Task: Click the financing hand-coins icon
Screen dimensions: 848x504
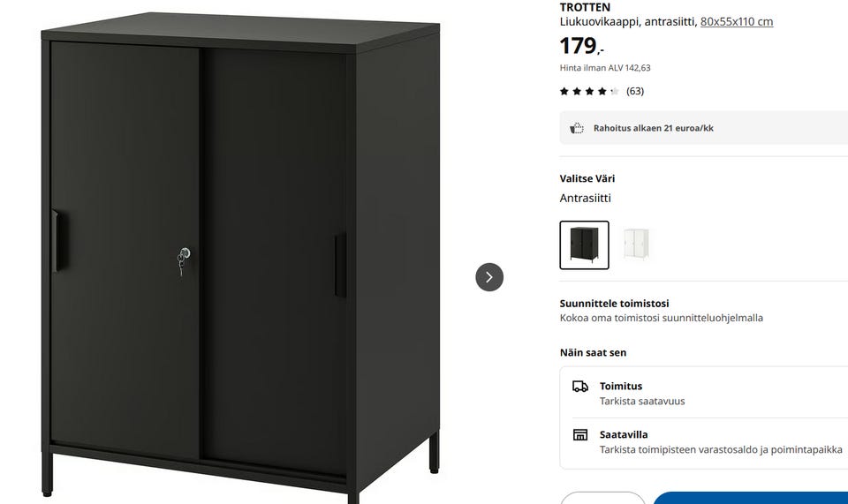Action: click(577, 128)
